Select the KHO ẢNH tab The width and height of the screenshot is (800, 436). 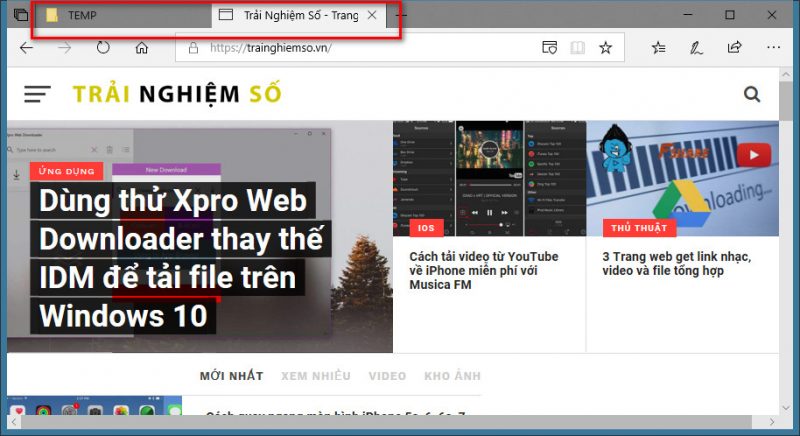coord(453,376)
